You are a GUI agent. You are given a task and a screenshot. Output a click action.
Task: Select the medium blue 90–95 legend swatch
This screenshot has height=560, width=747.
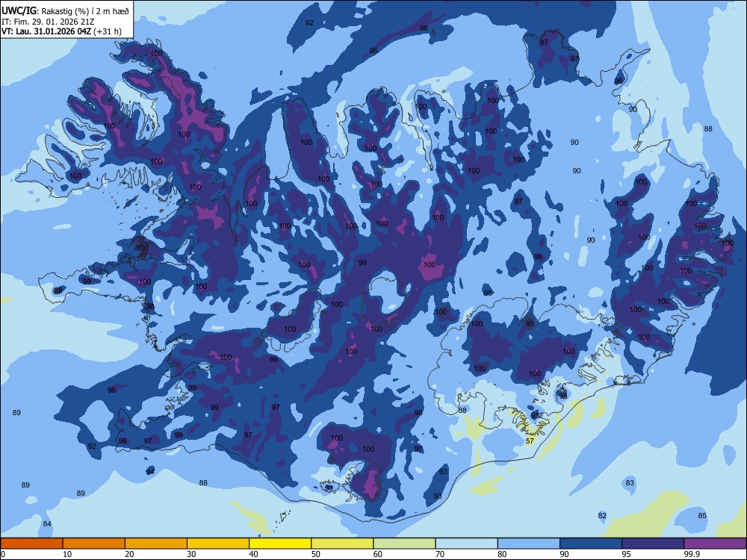click(591, 544)
